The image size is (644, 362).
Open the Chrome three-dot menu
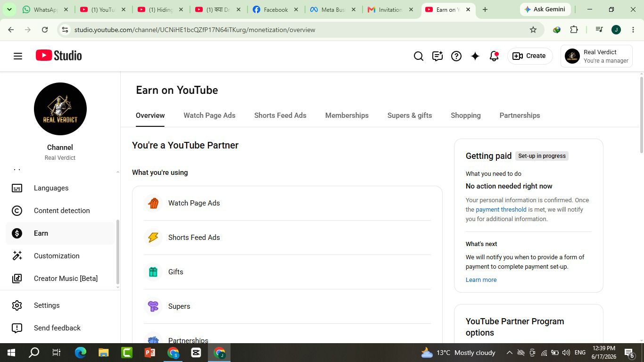633,30
